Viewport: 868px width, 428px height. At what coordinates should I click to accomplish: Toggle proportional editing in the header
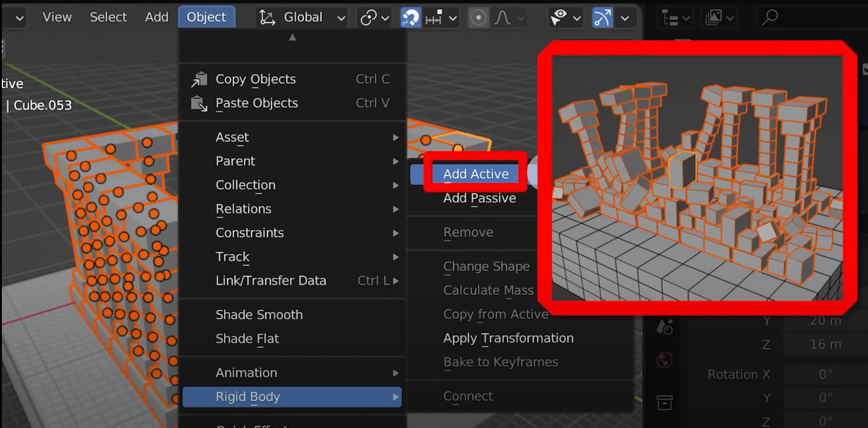(478, 18)
